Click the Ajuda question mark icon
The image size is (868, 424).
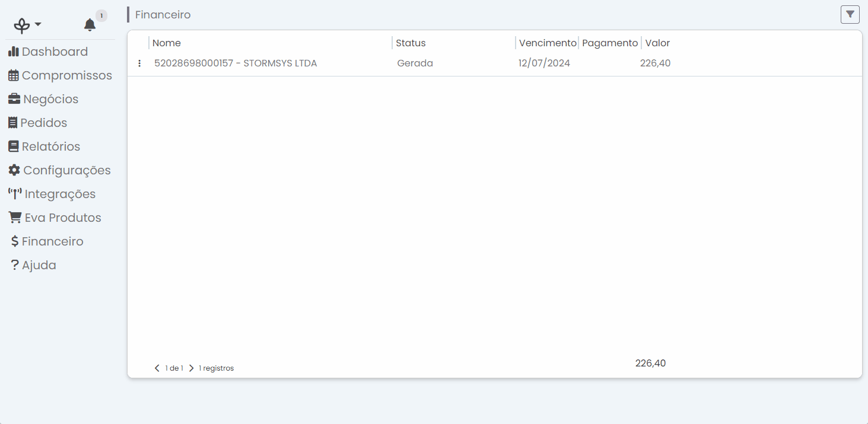(14, 264)
